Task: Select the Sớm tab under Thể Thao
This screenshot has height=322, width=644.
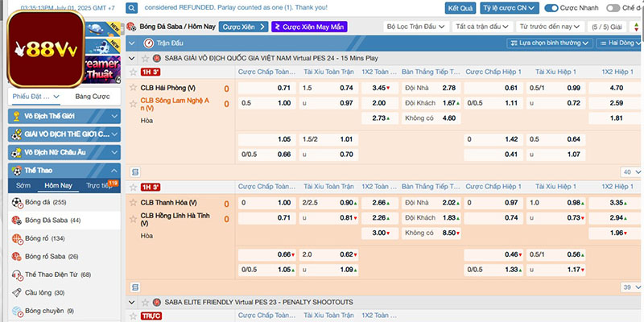Action: coord(23,185)
